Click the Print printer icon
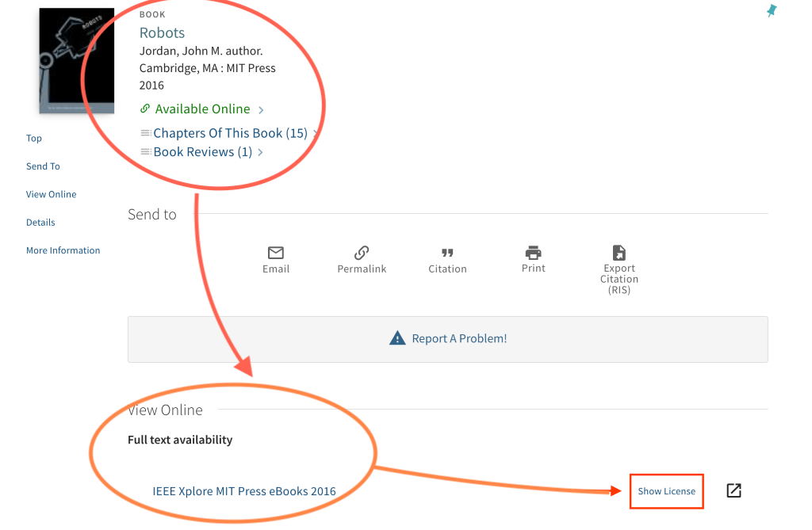Screen dimensions: 812x530 pyautogui.click(x=534, y=253)
